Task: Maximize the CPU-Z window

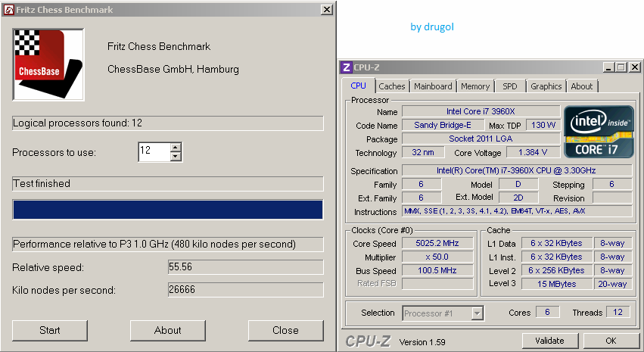Action: point(622,67)
